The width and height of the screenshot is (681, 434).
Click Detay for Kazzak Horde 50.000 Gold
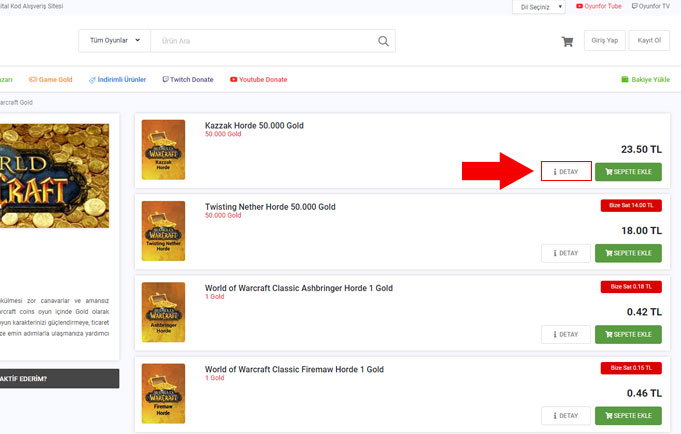[566, 172]
